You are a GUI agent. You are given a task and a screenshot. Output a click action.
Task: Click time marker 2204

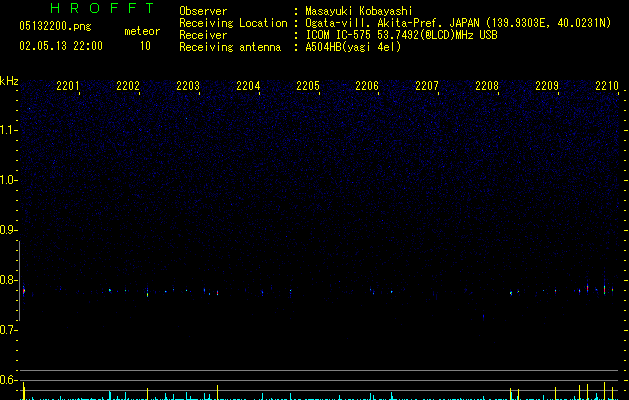[248, 85]
